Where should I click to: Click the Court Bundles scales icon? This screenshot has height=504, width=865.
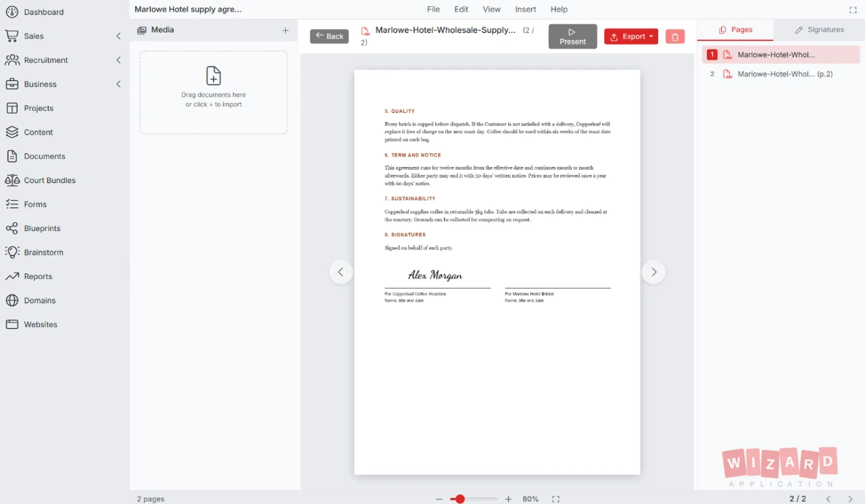point(11,180)
